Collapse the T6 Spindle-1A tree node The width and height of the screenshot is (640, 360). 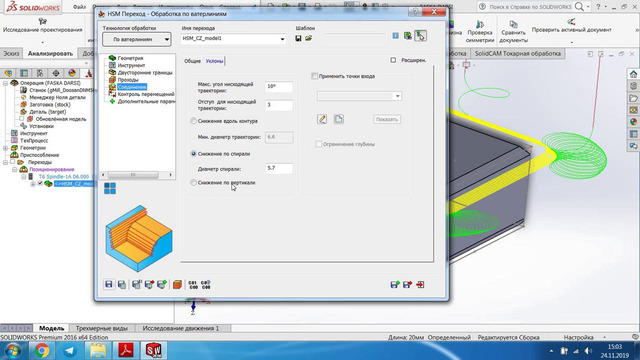point(23,177)
